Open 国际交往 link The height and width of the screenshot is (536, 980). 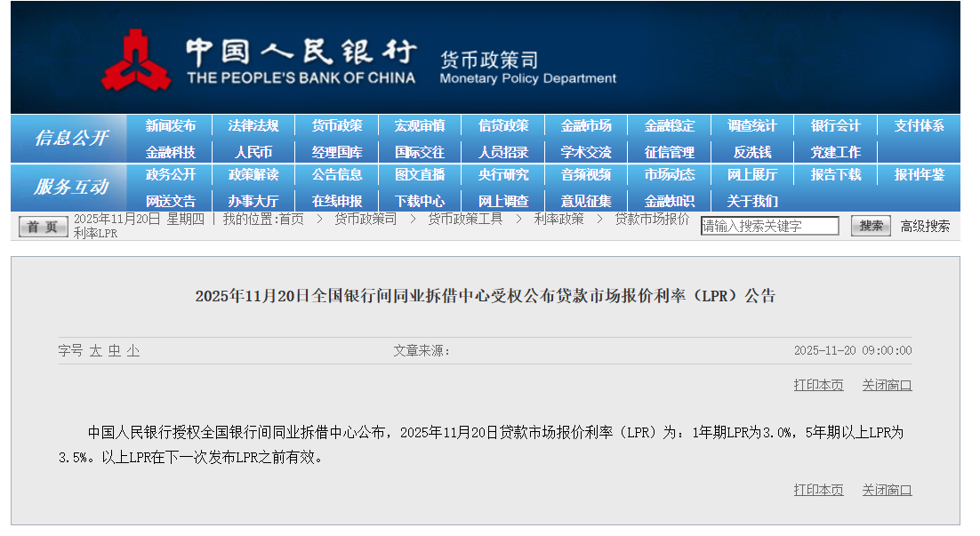(420, 152)
